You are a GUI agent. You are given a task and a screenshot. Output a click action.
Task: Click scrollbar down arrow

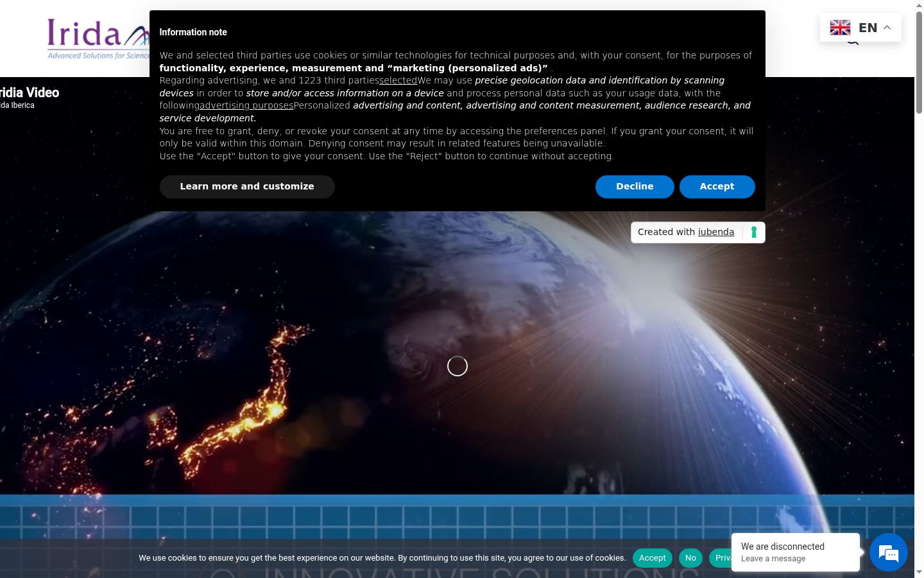click(x=919, y=572)
